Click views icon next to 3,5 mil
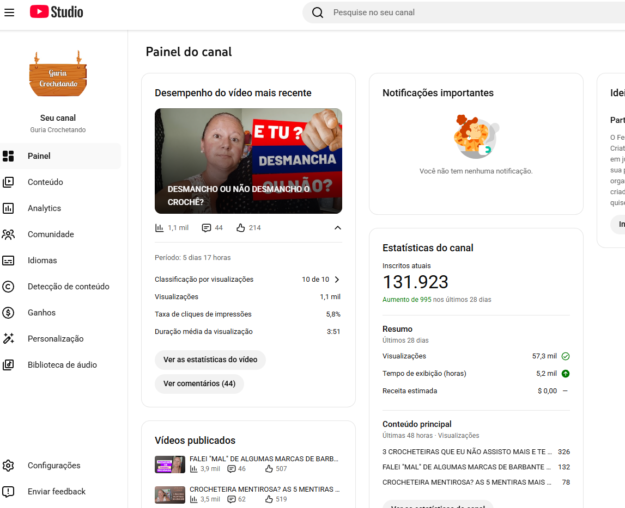The width and height of the screenshot is (625, 508). pyautogui.click(x=194, y=499)
